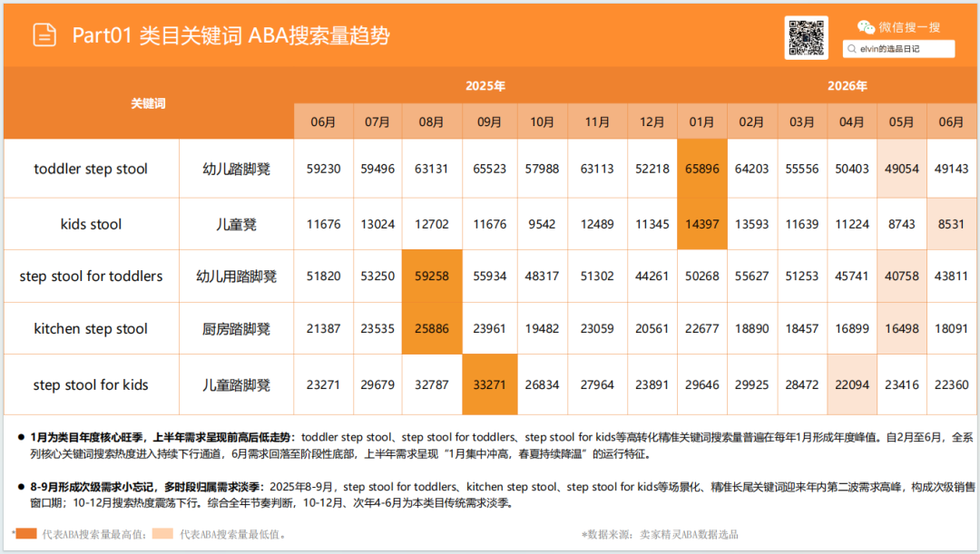
Task: Click the lowest value cell 40758
Action: (901, 276)
